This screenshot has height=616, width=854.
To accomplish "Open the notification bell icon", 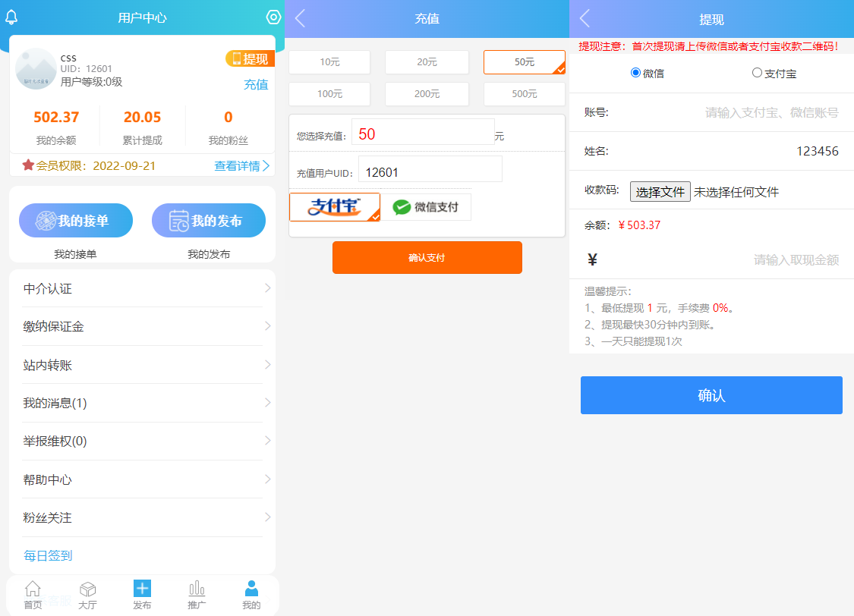I will (11, 17).
